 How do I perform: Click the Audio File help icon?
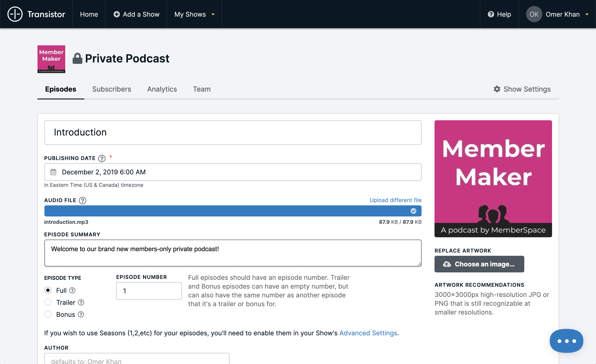(82, 200)
